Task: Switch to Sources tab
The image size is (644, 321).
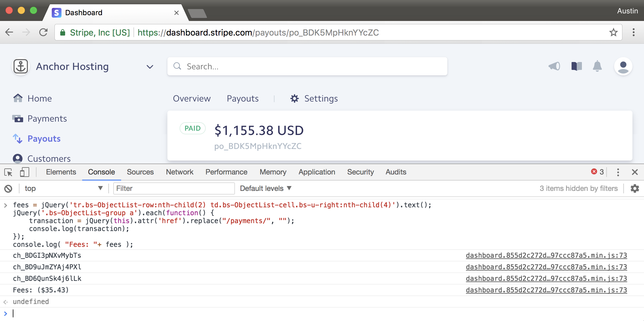Action: click(x=140, y=172)
